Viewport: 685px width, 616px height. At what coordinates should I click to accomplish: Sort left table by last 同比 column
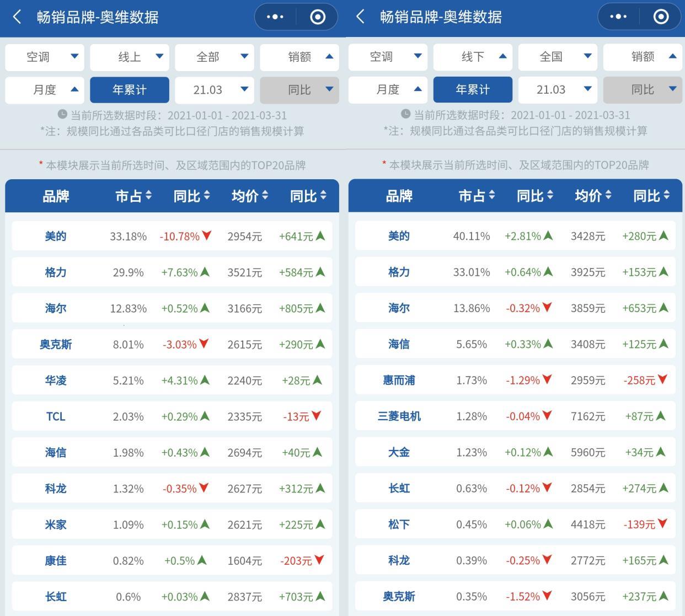(x=308, y=196)
